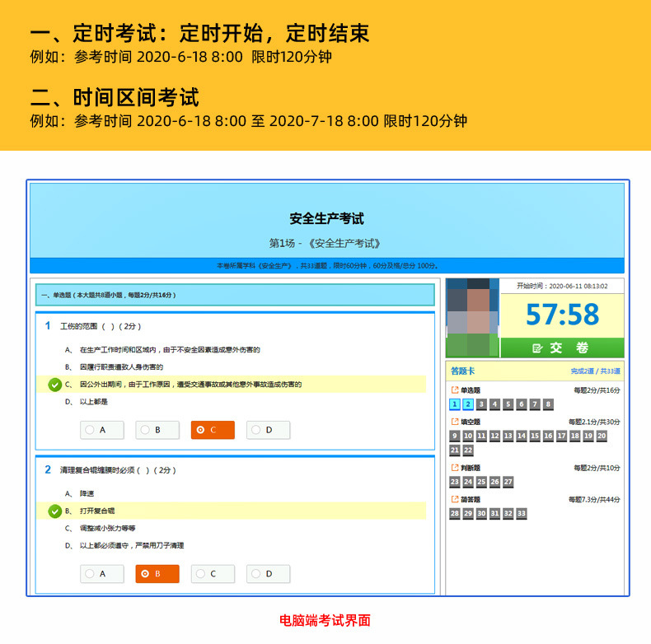This screenshot has width=651, height=644.
Task: Open the 判断题 section link icon
Action: click(x=455, y=468)
